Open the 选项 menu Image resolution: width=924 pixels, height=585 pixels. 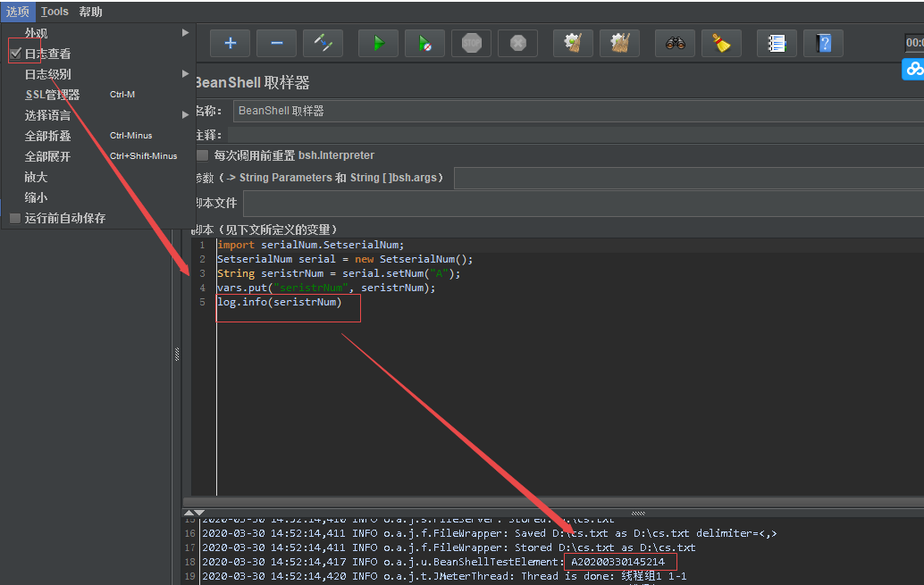coord(18,12)
